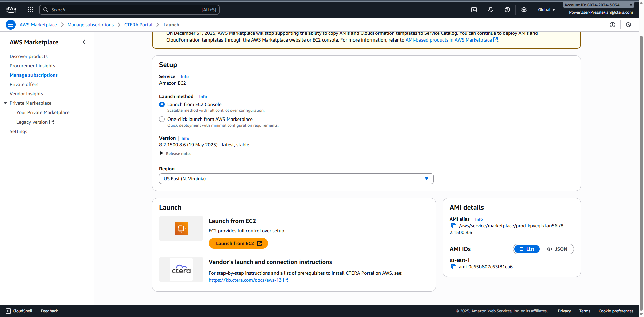The width and height of the screenshot is (644, 317).
Task: Select Launch from EC2 Console option
Action: coord(162,104)
